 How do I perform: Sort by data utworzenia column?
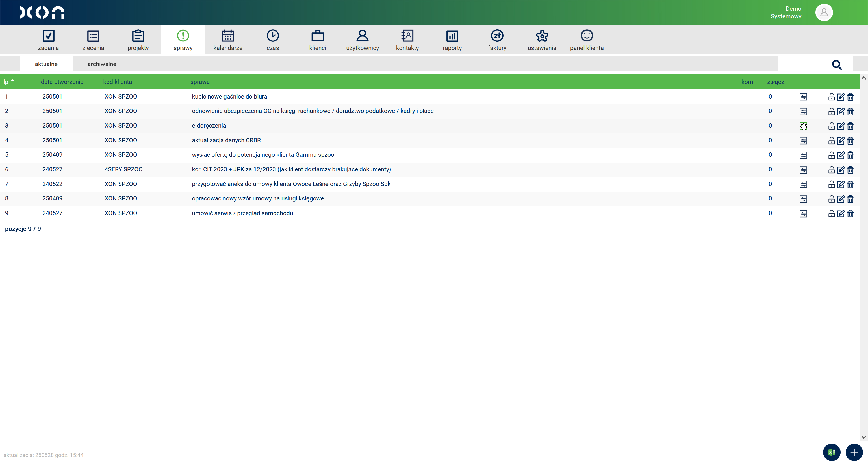click(x=62, y=82)
